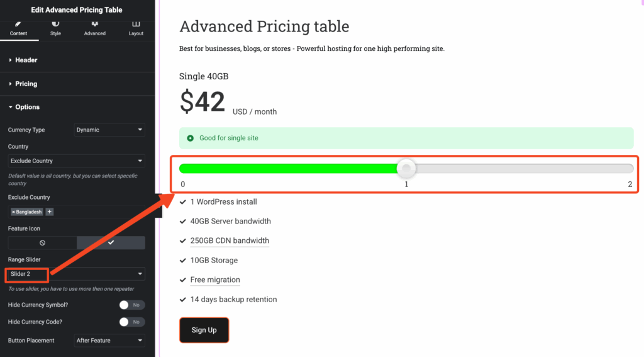Image resolution: width=644 pixels, height=357 pixels.
Task: Click the radio dot beside 'Good for single site'
Action: 191,138
